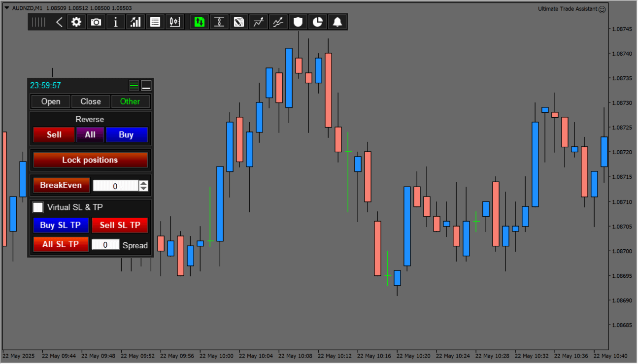The height and width of the screenshot is (364, 638).
Task: Open settings via the gear icon
Action: pos(76,22)
